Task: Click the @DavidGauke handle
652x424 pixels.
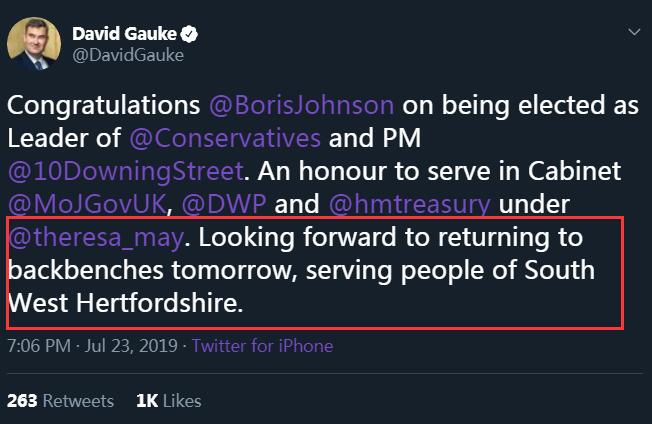Action: pyautogui.click(x=128, y=56)
